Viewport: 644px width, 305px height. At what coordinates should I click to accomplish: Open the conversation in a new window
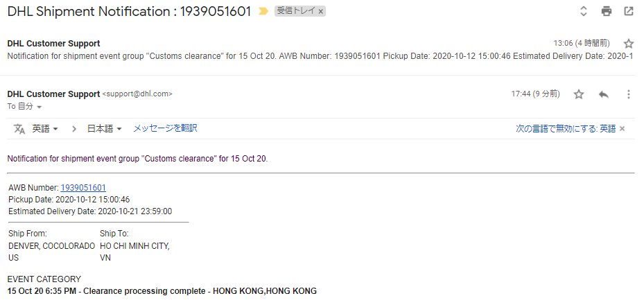[629, 11]
